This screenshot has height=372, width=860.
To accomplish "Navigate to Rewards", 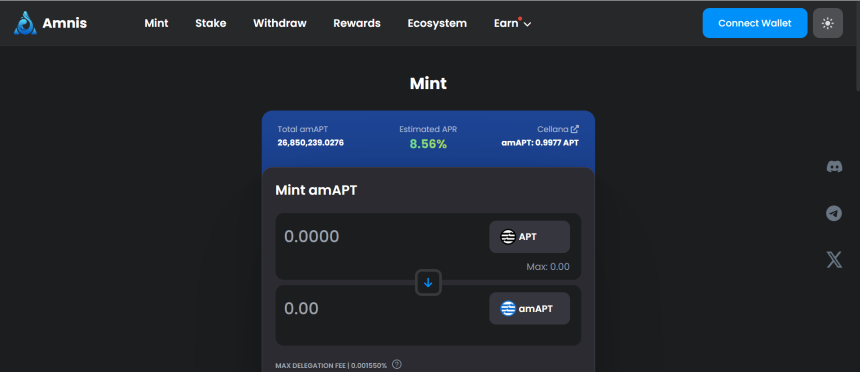I will pyautogui.click(x=357, y=23).
